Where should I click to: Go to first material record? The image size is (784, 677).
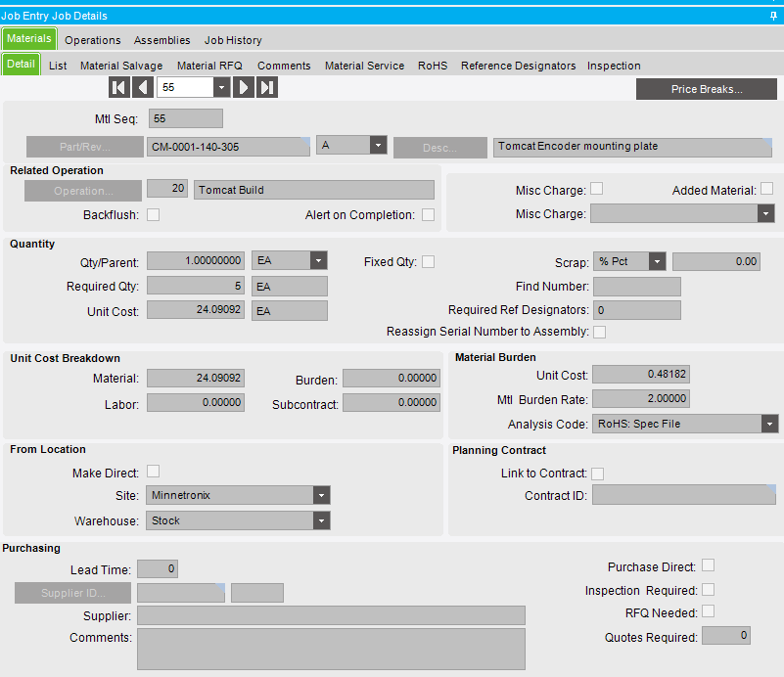119,87
